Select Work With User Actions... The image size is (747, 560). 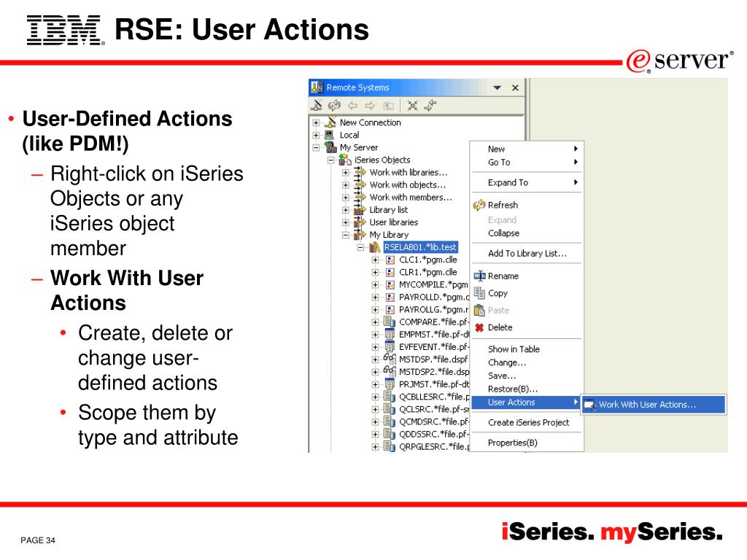coord(654,405)
